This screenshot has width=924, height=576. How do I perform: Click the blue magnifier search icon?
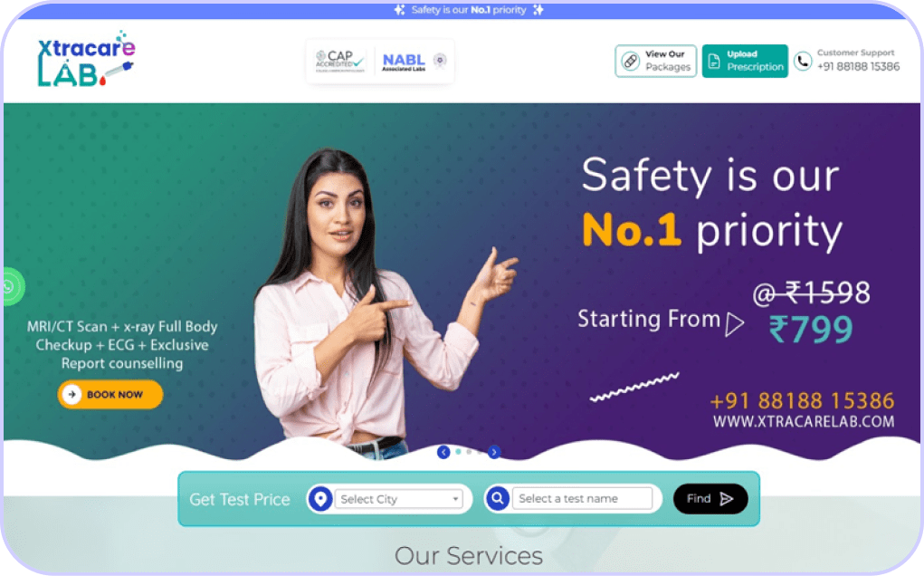[498, 499]
